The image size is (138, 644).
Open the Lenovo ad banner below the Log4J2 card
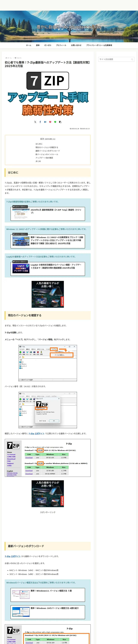click(x=48, y=294)
